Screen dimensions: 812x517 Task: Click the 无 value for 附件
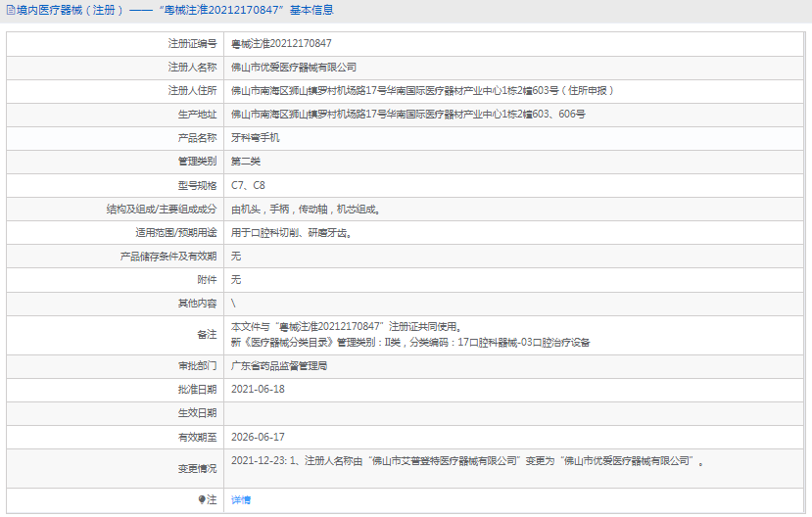(x=236, y=280)
